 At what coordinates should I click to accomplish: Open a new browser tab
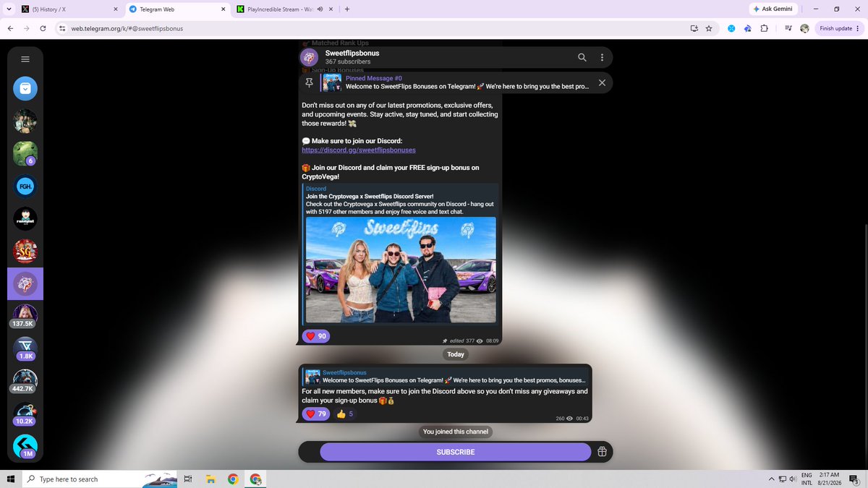pos(347,9)
